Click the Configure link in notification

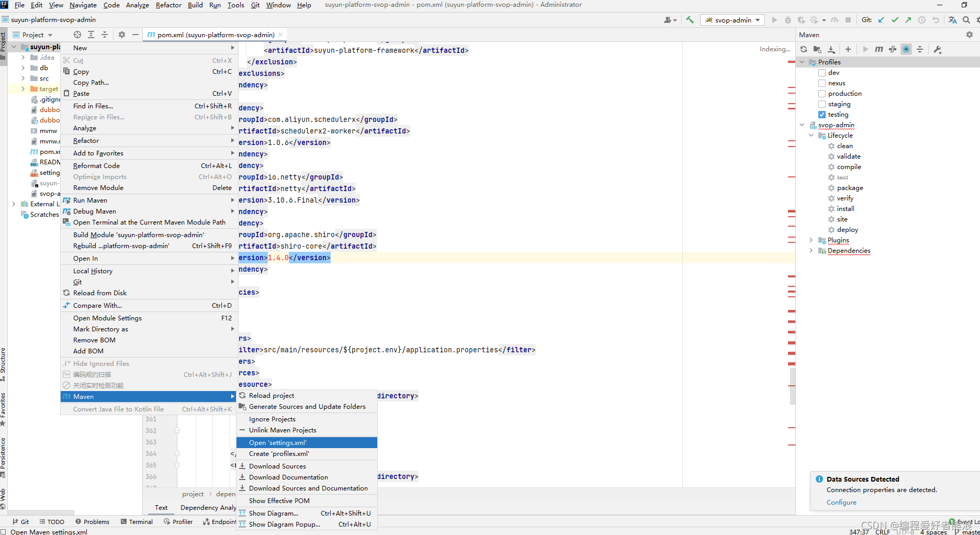(841, 503)
